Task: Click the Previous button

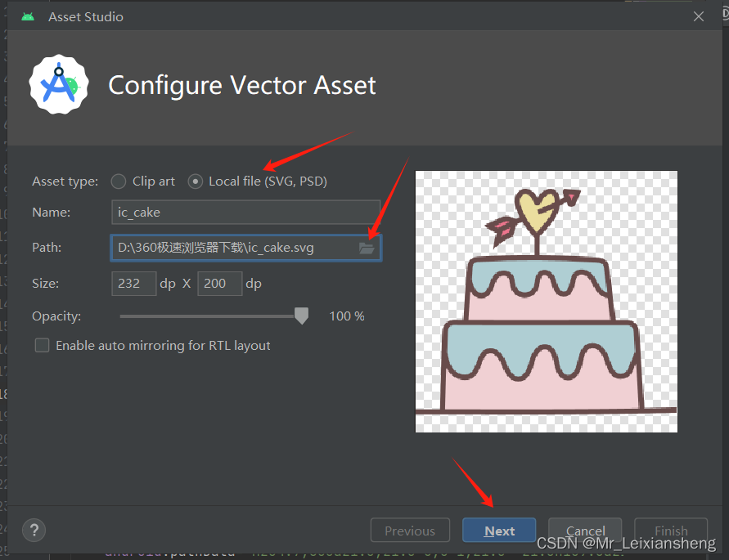Action: (410, 530)
